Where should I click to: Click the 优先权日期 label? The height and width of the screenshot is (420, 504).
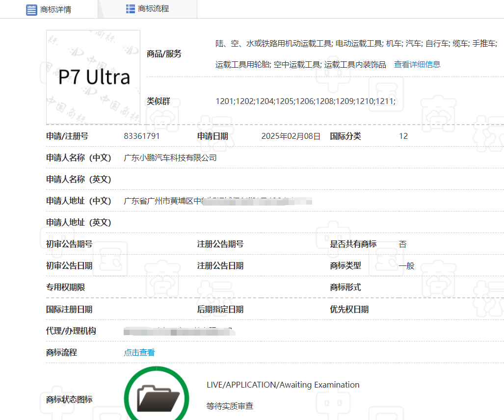(349, 310)
